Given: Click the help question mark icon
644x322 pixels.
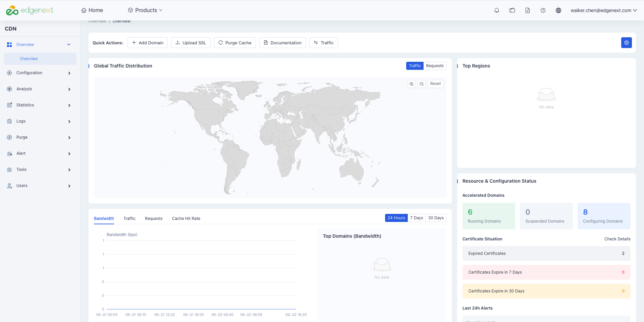Looking at the screenshot, I should (x=543, y=10).
